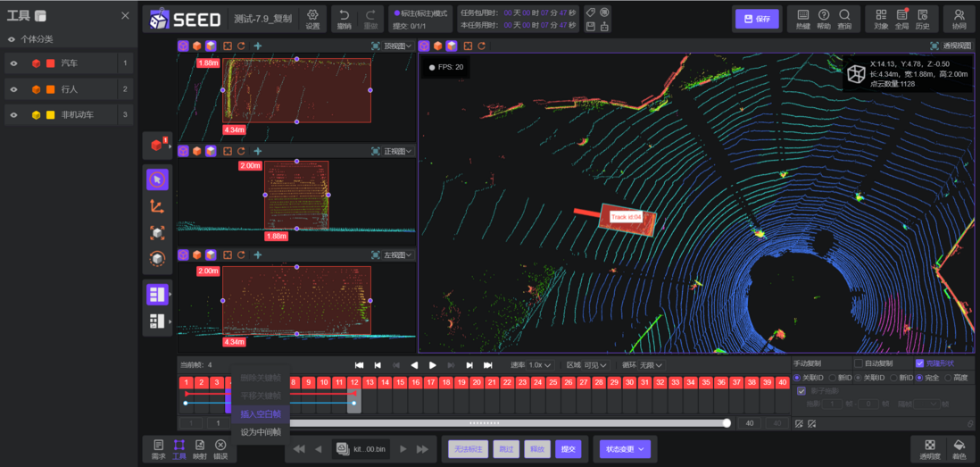Enable the 自动复制 checkbox

pos(858,363)
